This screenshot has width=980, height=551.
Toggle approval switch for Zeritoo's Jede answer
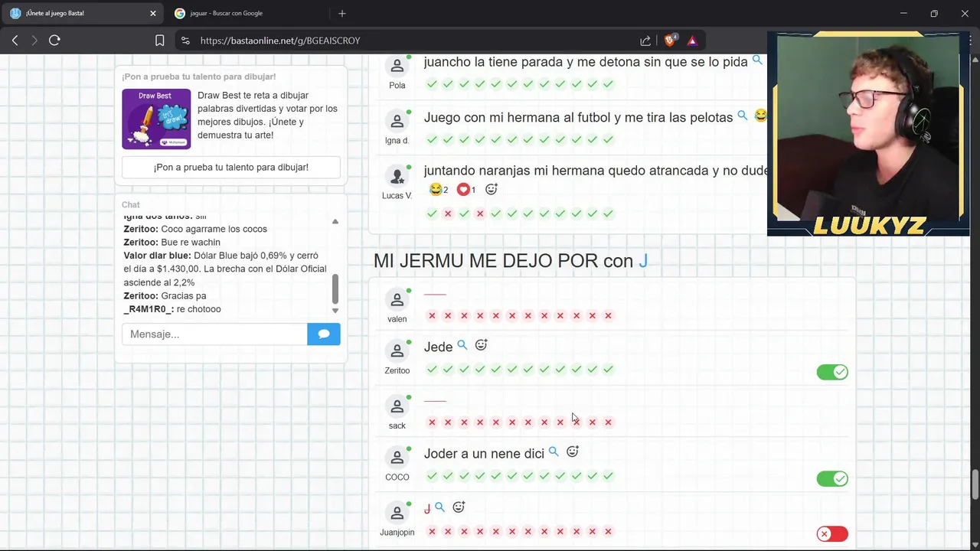pyautogui.click(x=832, y=372)
